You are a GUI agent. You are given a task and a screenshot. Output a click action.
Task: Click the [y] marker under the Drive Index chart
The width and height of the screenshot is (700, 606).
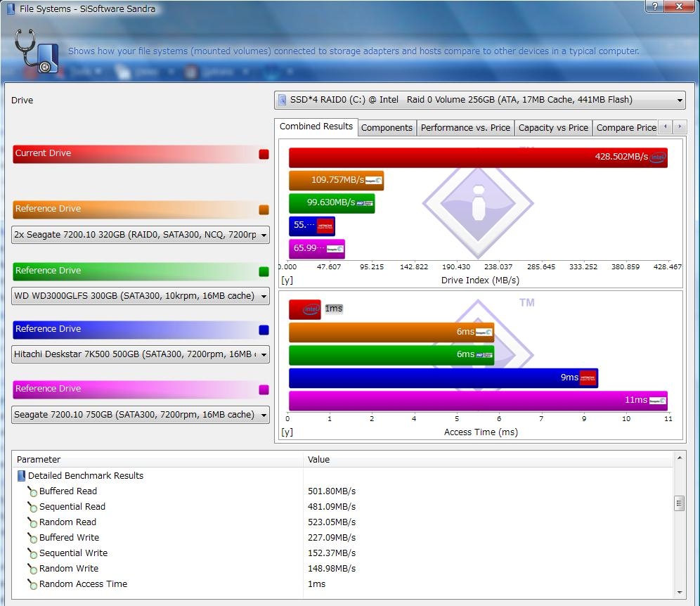point(287,281)
